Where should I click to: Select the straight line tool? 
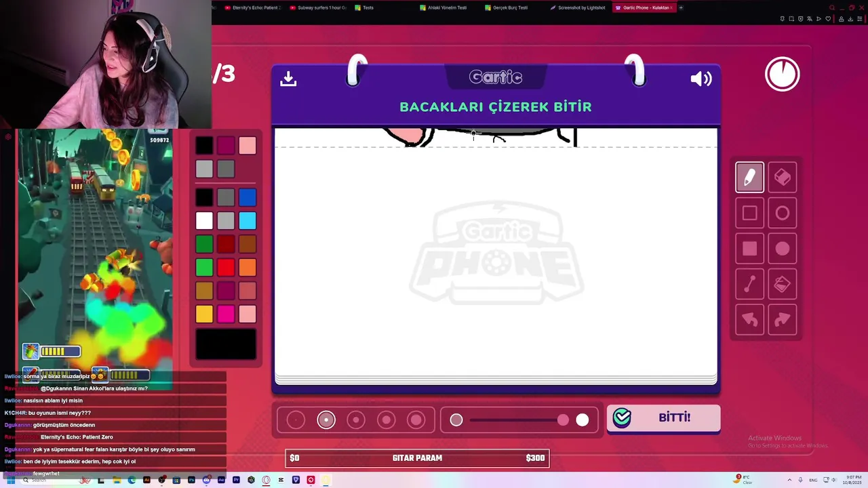(x=749, y=284)
